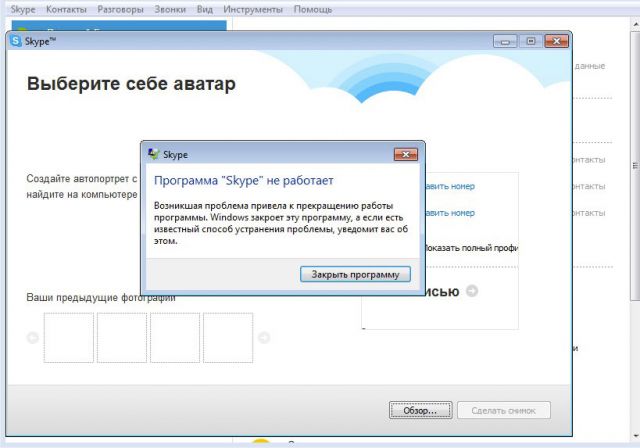Click the 'Показать полный профи' text
Image resolution: width=640 pixels, height=448 pixels.
click(471, 248)
